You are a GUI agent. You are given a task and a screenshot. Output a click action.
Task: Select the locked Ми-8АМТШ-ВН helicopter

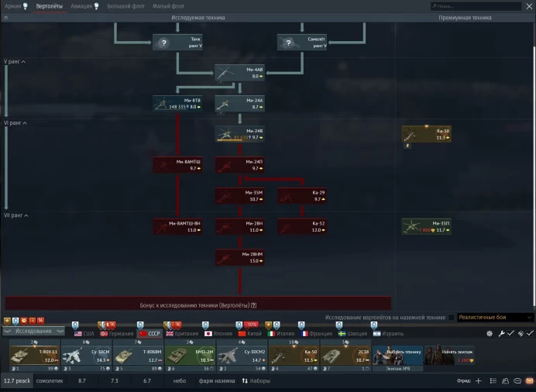click(x=177, y=226)
